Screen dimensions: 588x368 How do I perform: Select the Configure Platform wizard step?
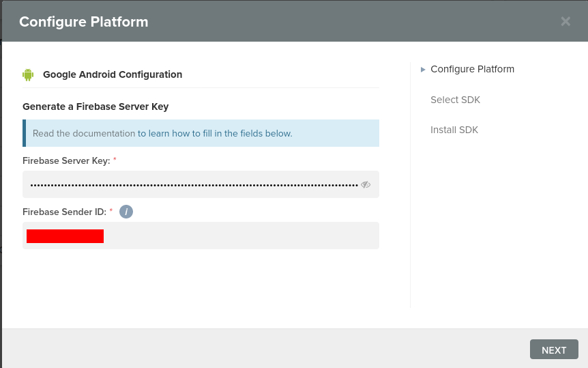click(x=472, y=69)
